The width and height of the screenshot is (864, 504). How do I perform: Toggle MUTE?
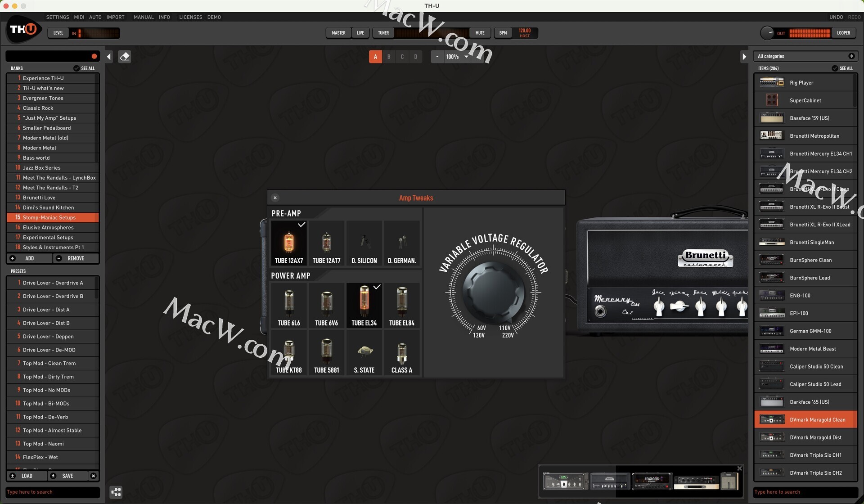tap(480, 33)
